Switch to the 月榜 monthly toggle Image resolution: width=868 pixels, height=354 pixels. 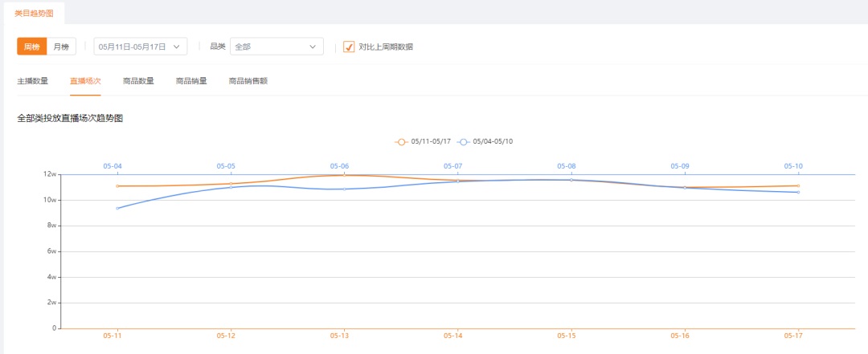coord(61,47)
